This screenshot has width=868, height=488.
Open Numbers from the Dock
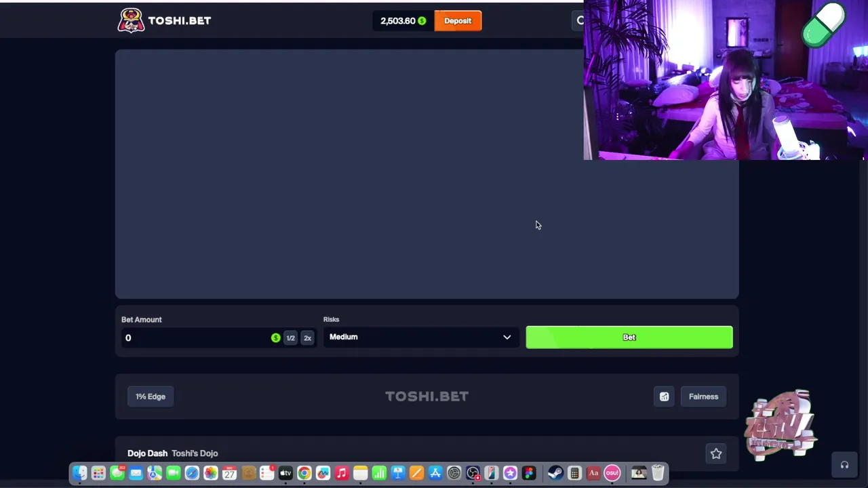(378, 472)
